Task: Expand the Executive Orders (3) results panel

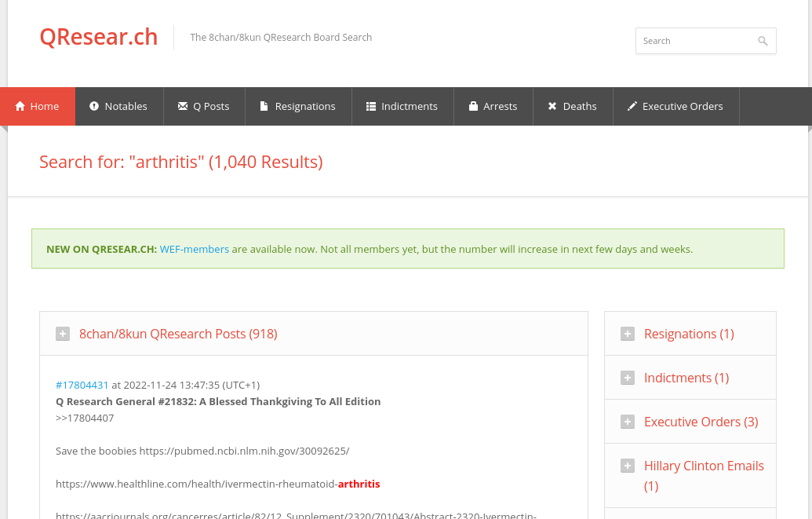Action: 628,422
